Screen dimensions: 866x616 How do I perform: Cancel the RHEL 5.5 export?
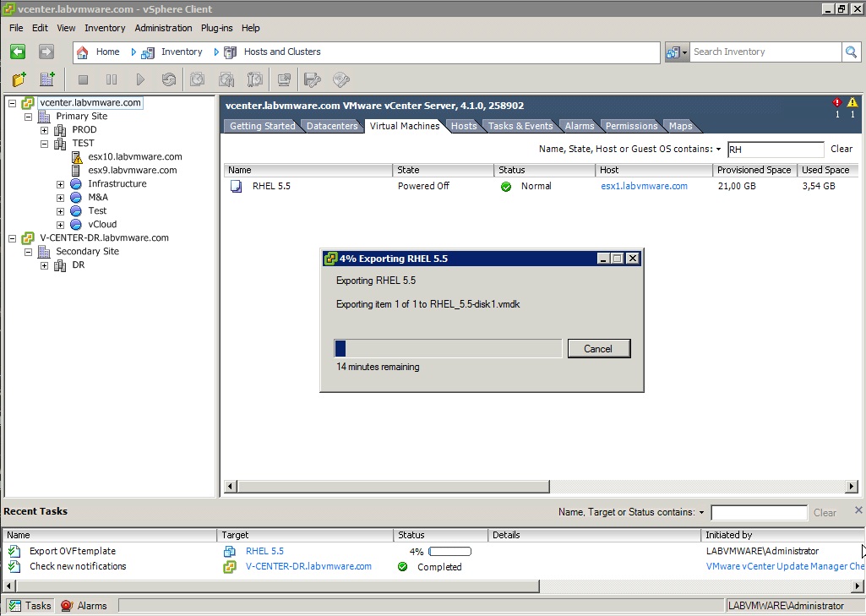pos(599,349)
